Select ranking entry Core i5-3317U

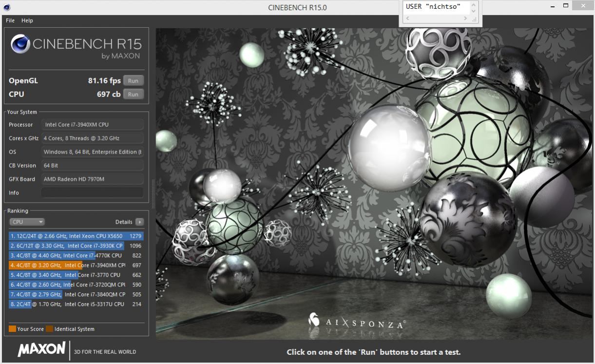(77, 304)
